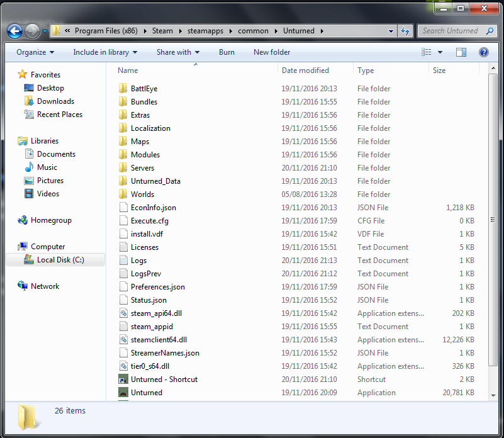Open Include in library menu
Image resolution: width=504 pixels, height=438 pixels.
point(105,52)
